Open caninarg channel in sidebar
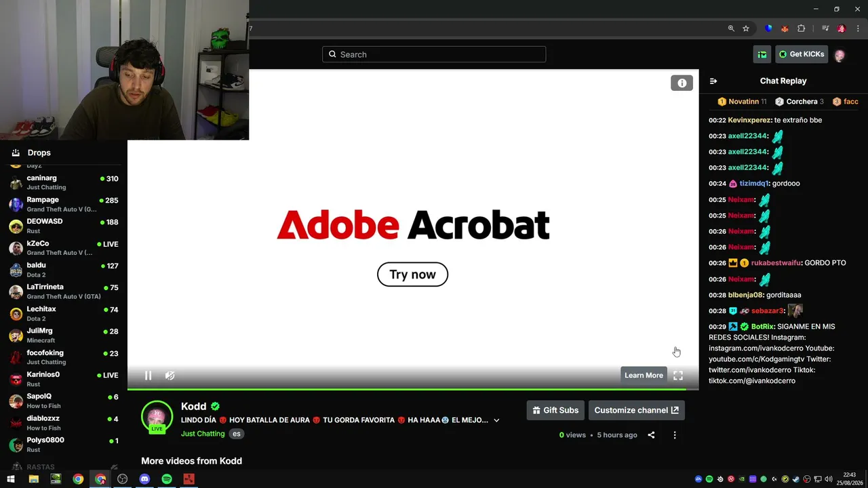 [x=64, y=182]
